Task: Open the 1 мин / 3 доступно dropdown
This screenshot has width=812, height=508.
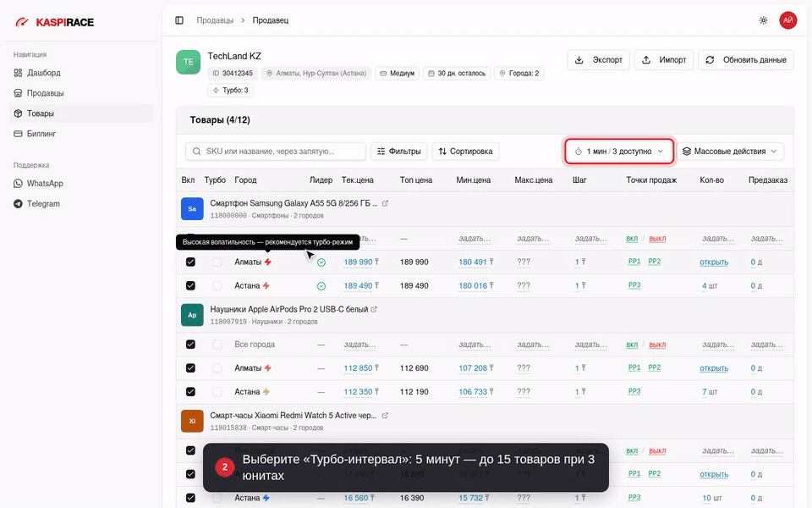Action: click(x=619, y=152)
